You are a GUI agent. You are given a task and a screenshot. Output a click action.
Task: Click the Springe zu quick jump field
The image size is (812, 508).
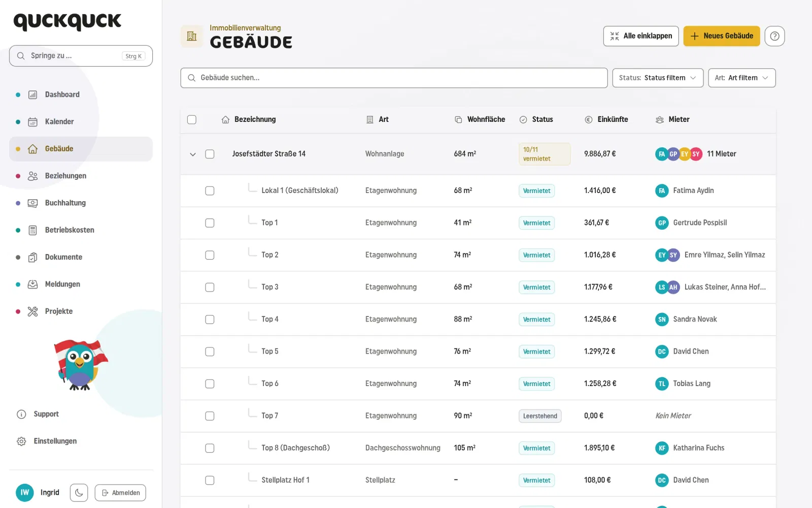point(81,56)
